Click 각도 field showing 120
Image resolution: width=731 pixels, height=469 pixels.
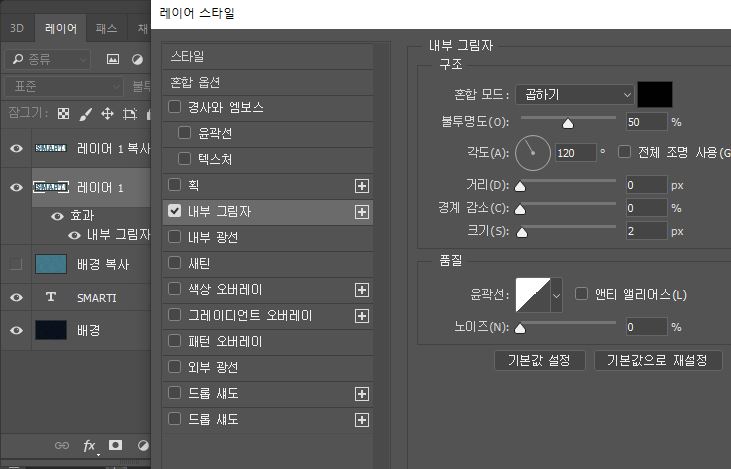575,153
